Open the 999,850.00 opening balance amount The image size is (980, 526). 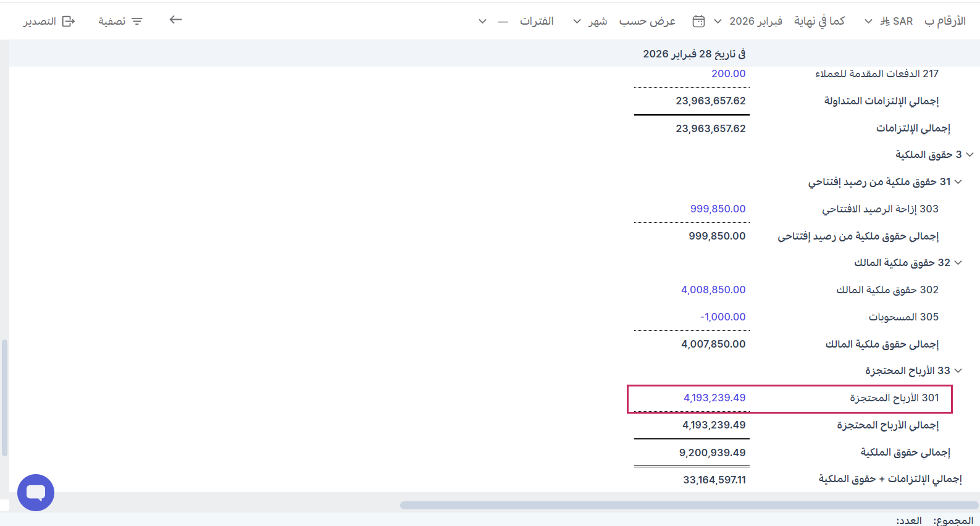pos(718,209)
